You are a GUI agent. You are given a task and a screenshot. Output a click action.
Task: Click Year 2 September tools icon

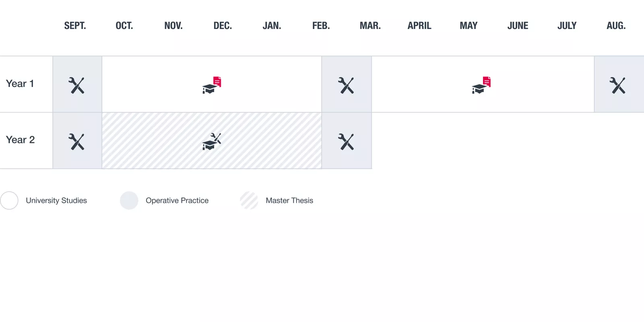click(x=76, y=142)
